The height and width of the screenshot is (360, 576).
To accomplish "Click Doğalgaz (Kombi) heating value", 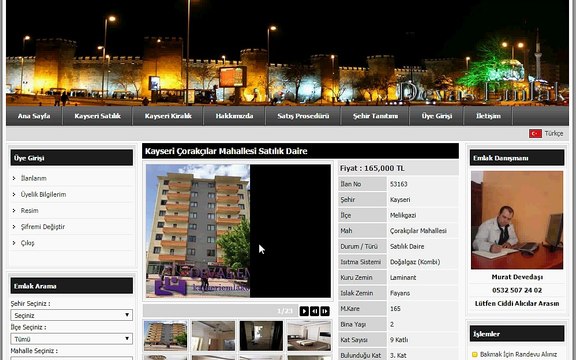I will click(x=415, y=262).
